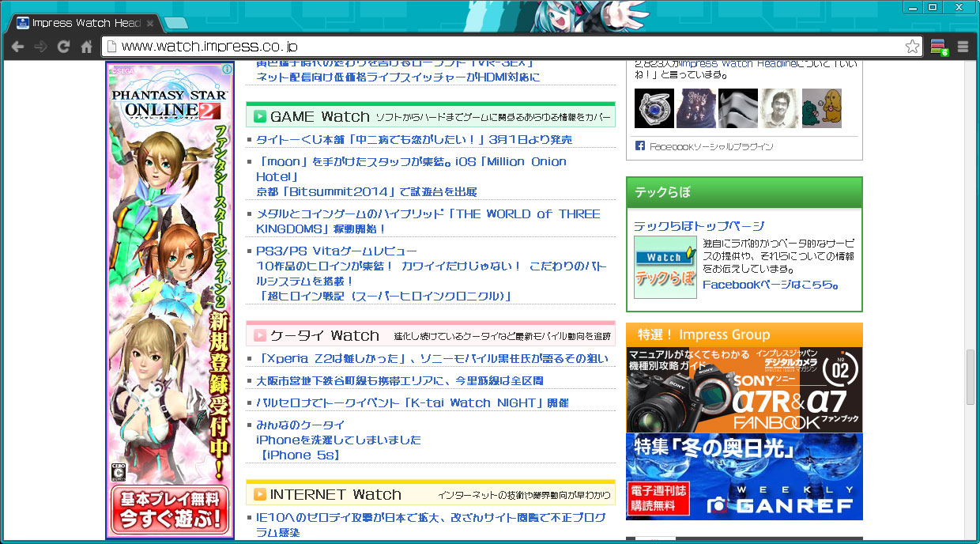Open the SONY α7R & α7 FANBOOK banner

coord(744,390)
